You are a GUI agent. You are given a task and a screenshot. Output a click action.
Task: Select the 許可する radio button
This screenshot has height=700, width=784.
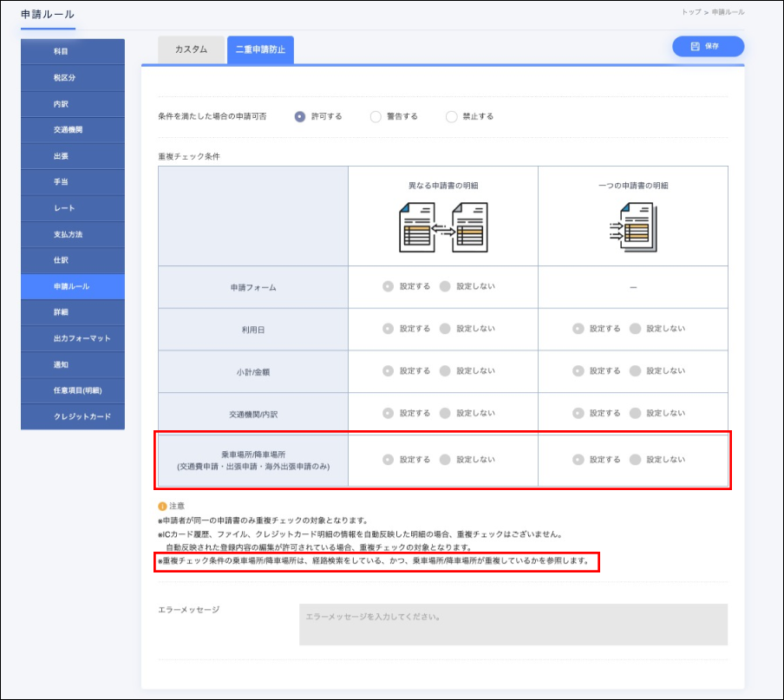(x=300, y=117)
